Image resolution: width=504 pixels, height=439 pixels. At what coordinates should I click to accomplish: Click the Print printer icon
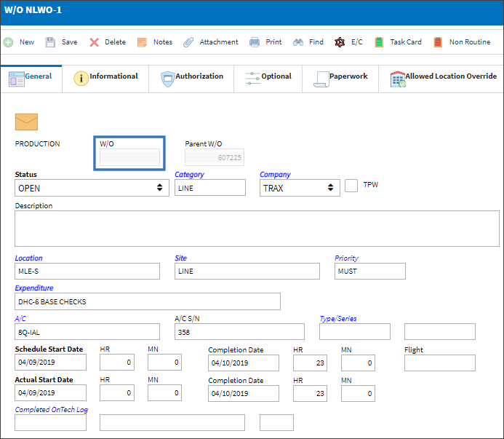point(255,42)
